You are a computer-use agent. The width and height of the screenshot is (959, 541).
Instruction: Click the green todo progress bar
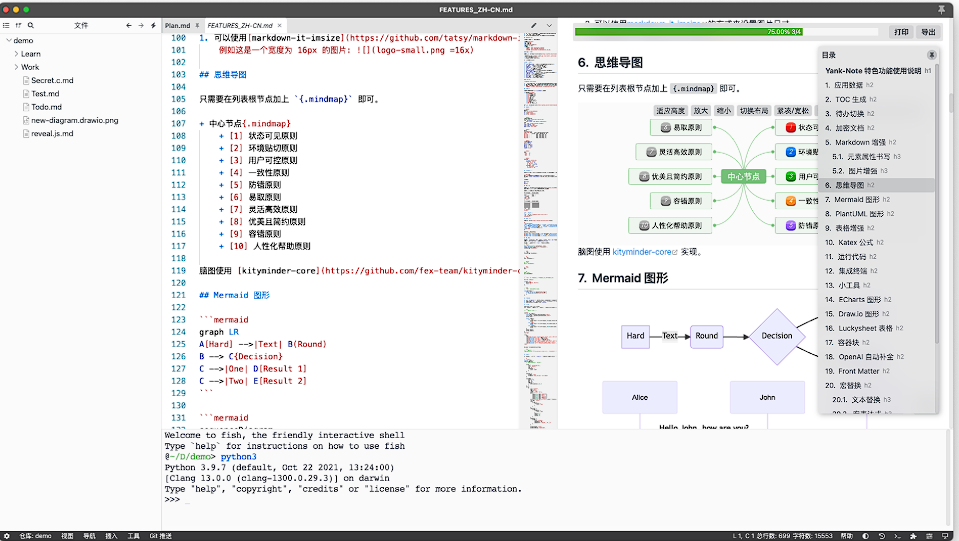pyautogui.click(x=688, y=32)
